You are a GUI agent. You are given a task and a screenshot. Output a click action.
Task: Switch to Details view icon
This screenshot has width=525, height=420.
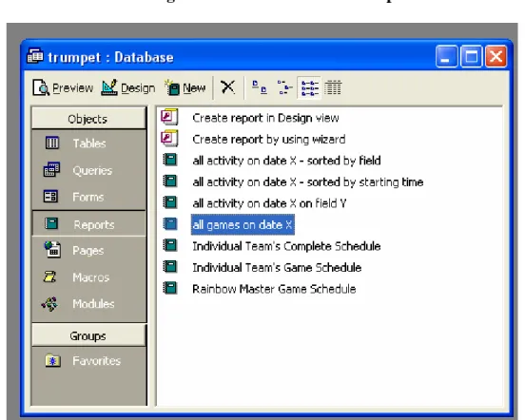pyautogui.click(x=333, y=87)
